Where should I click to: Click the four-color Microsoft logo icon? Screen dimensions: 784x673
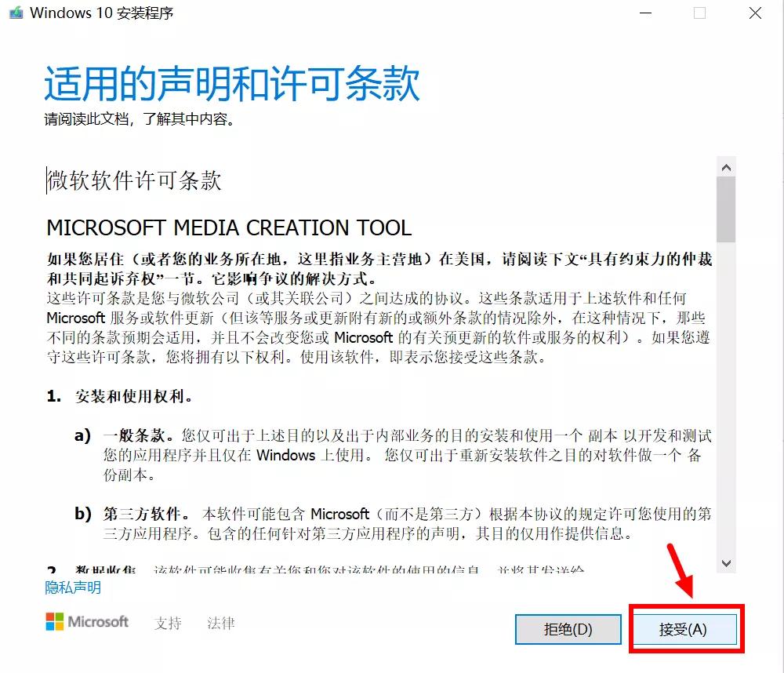pos(56,622)
